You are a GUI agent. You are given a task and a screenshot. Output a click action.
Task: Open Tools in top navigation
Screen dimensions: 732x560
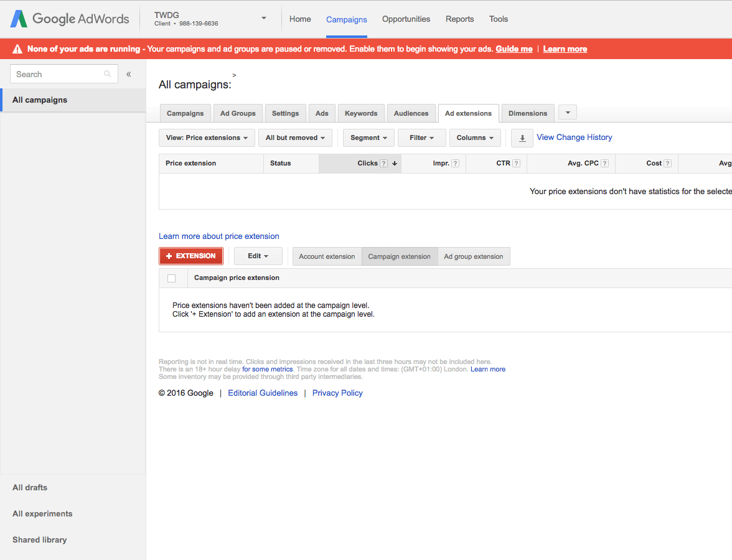(498, 19)
